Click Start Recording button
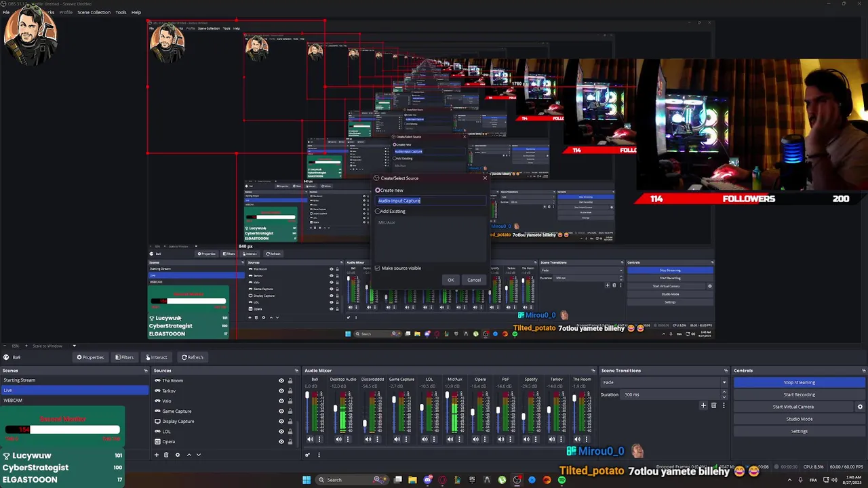The width and height of the screenshot is (868, 488). [x=799, y=394]
